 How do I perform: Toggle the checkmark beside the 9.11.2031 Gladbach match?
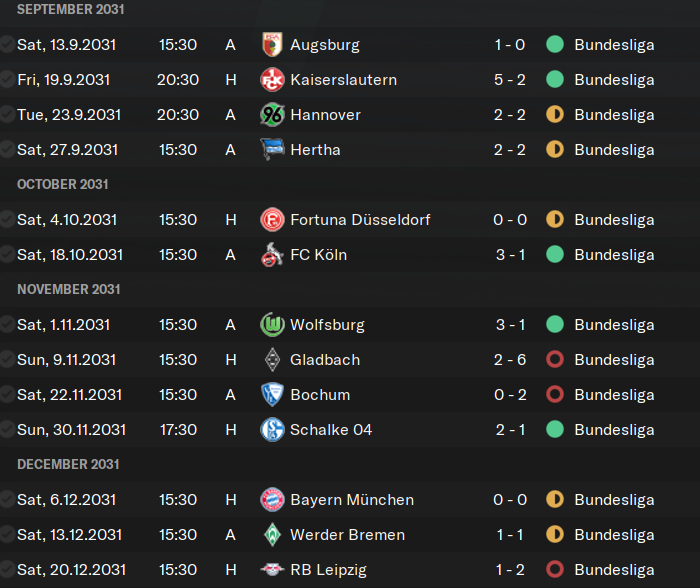pos(6,359)
